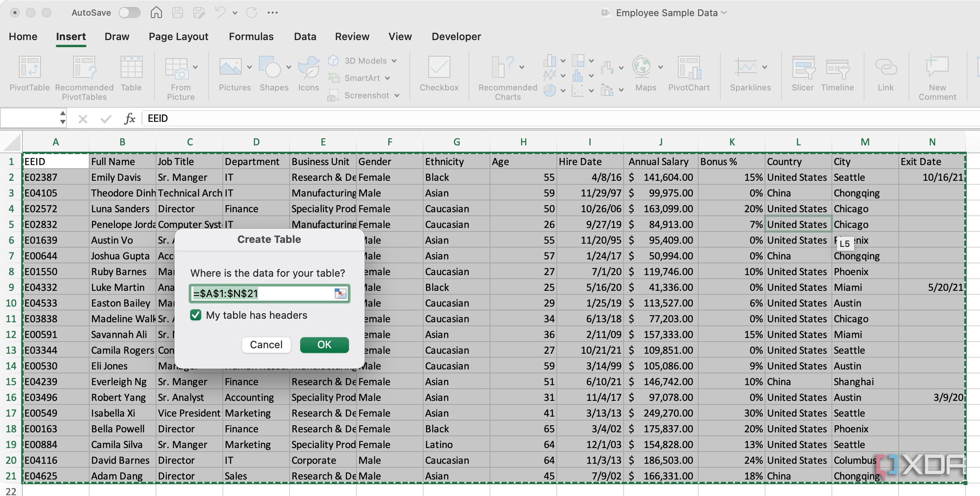
Task: Switch to the Formulas tab
Action: [x=251, y=37]
